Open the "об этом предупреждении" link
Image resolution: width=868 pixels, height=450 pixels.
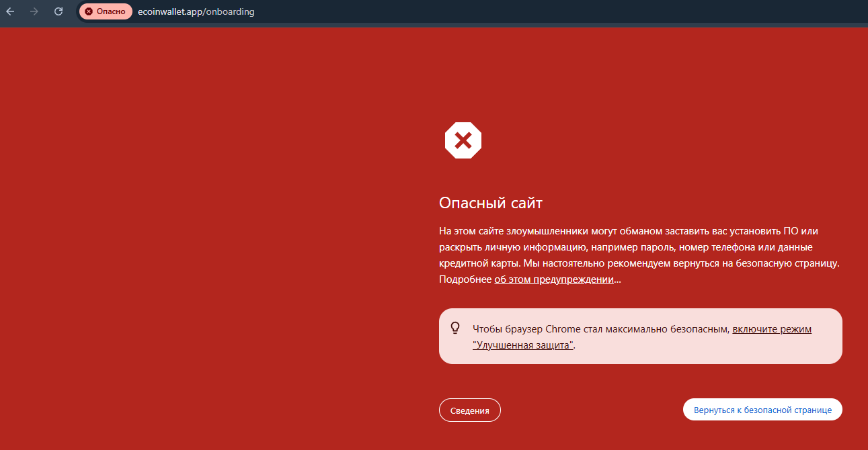(x=553, y=279)
